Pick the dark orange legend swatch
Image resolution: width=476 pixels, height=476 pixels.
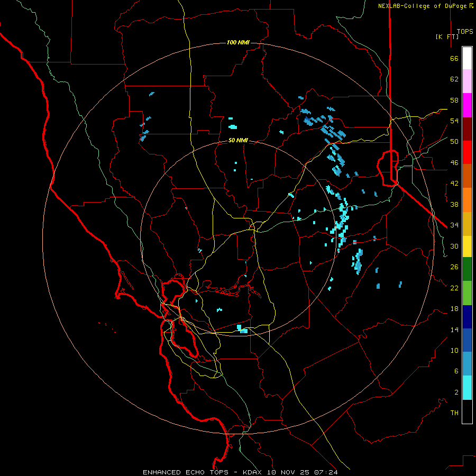coord(467,176)
